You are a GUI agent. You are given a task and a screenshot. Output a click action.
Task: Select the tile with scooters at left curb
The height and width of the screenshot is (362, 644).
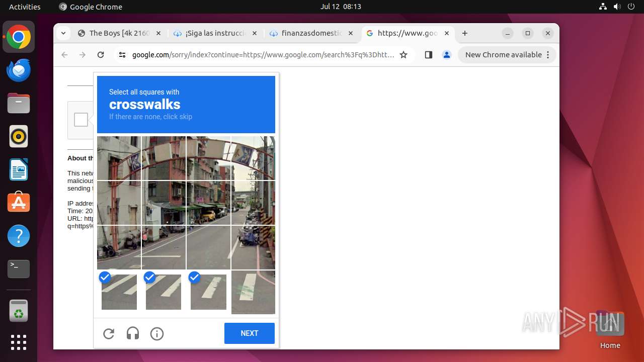[x=119, y=247]
